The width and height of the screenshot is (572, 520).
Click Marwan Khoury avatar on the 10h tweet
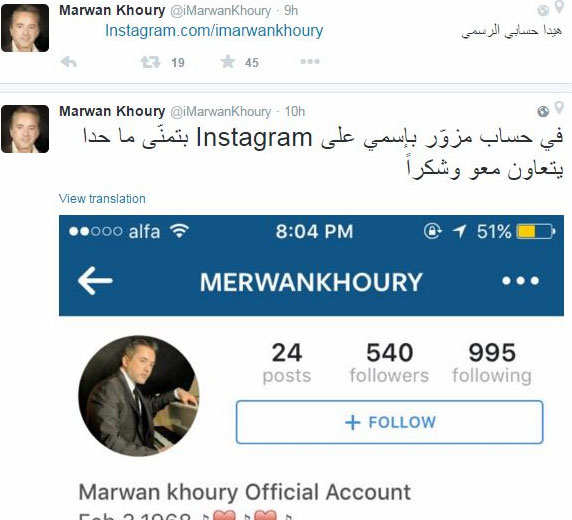(25, 129)
